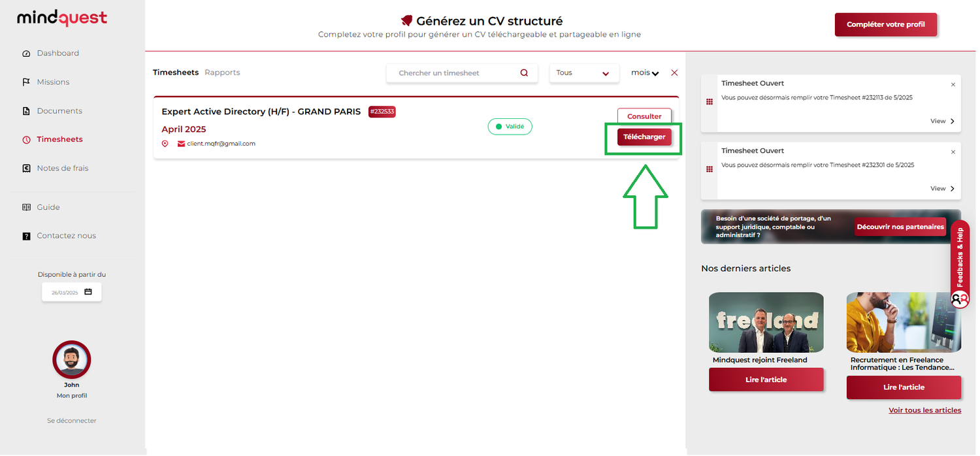Open Notes de frais from the sidebar
This screenshot has height=456, width=980.
tap(63, 169)
